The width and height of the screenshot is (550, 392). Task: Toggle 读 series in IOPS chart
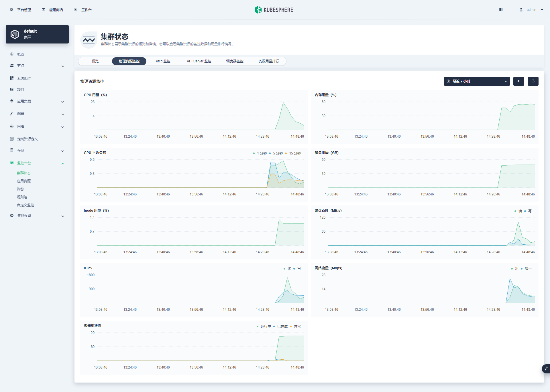(x=287, y=269)
